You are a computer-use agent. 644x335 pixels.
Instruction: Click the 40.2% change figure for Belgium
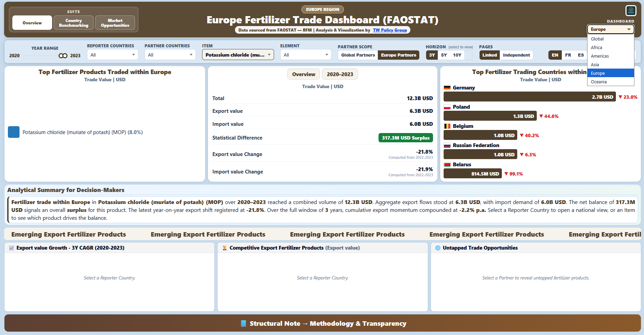click(x=532, y=135)
